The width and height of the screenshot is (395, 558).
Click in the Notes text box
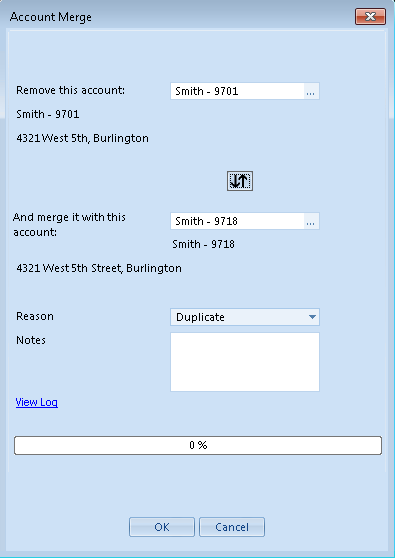[245, 362]
